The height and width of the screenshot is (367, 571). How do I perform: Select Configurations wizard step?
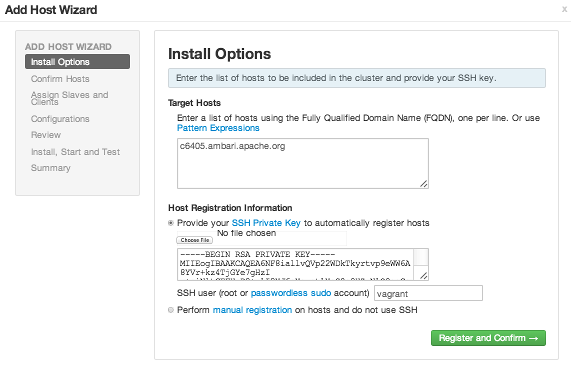60,119
